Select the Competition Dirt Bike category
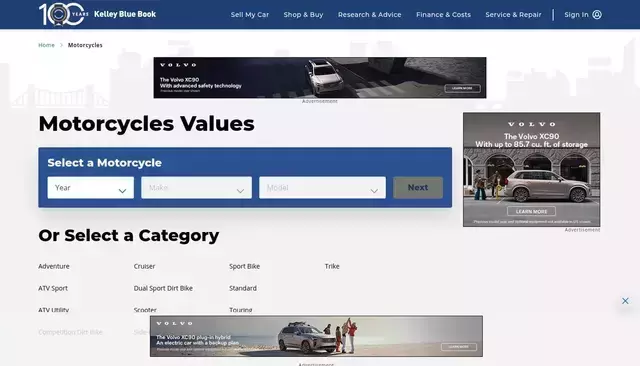 [71, 332]
